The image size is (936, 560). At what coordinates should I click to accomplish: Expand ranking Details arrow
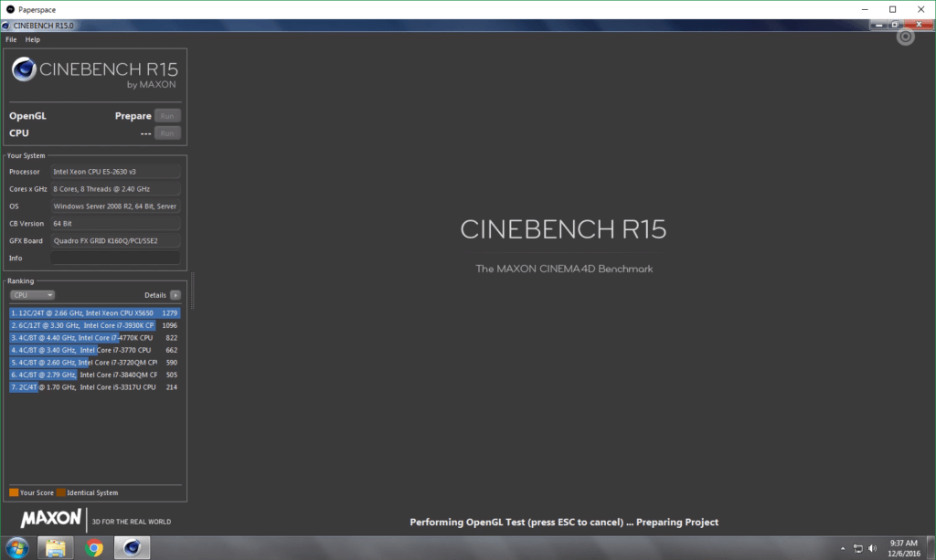(x=175, y=295)
